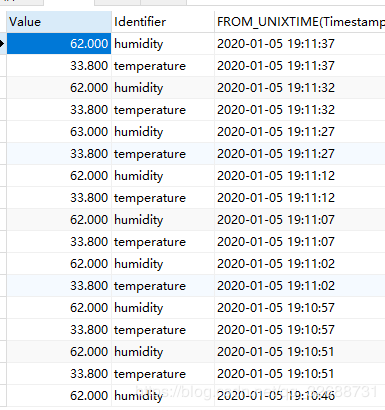
Task: Select temperature identifier at 19:11:02
Action: pos(163,286)
